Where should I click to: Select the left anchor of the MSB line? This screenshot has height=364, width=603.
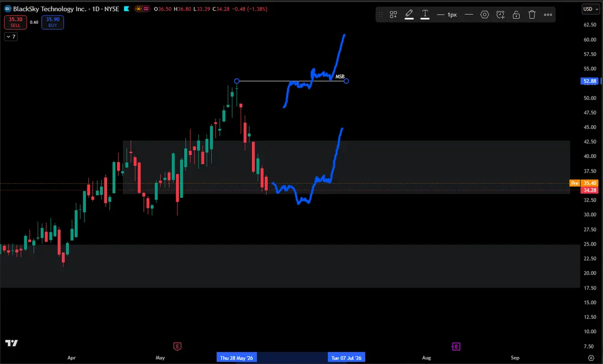pos(237,81)
